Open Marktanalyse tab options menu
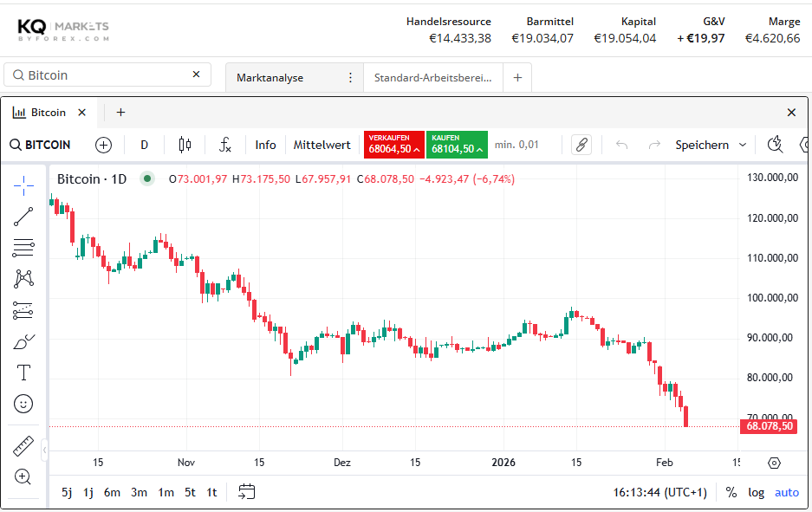This screenshot has width=812, height=512. tap(350, 77)
